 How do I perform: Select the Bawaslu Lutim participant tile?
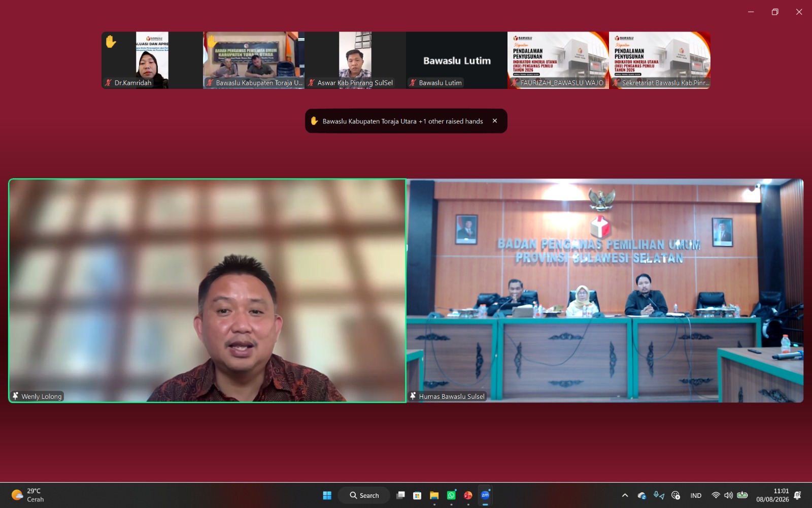457,60
